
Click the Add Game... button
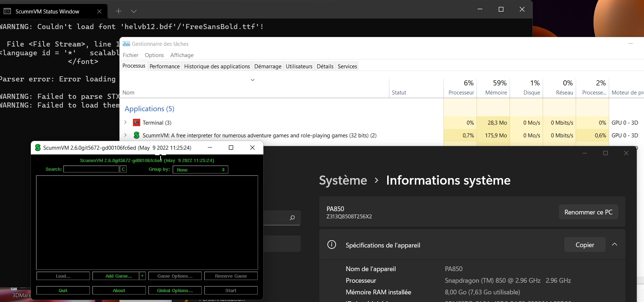coord(116,276)
